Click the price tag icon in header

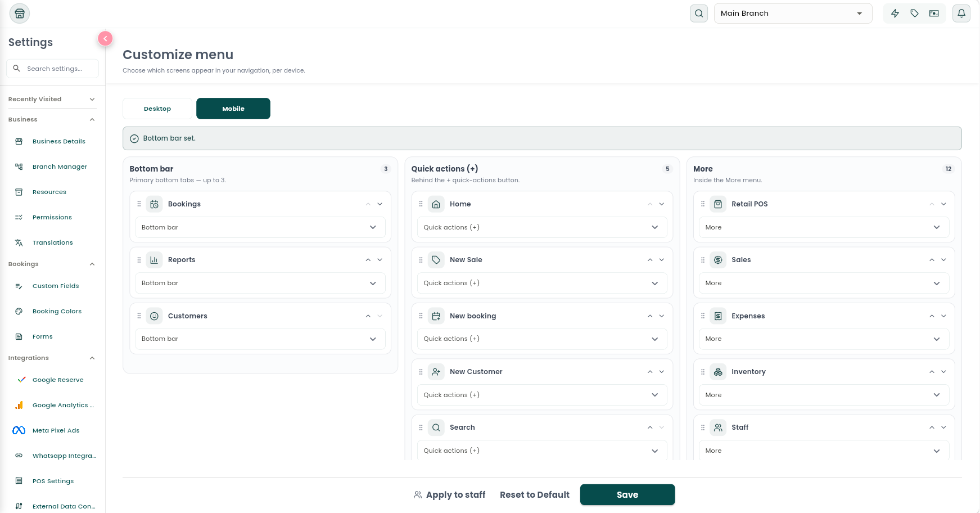(915, 13)
